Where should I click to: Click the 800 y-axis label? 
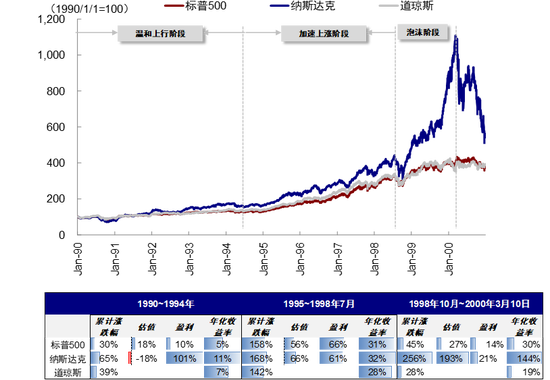(x=56, y=91)
